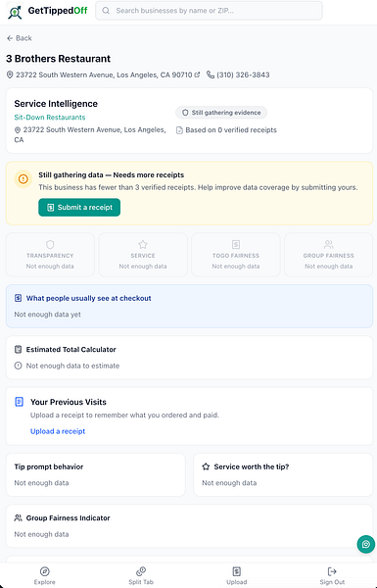The height and width of the screenshot is (588, 377).
Task: Click the phone icon beside the number
Action: pos(211,74)
